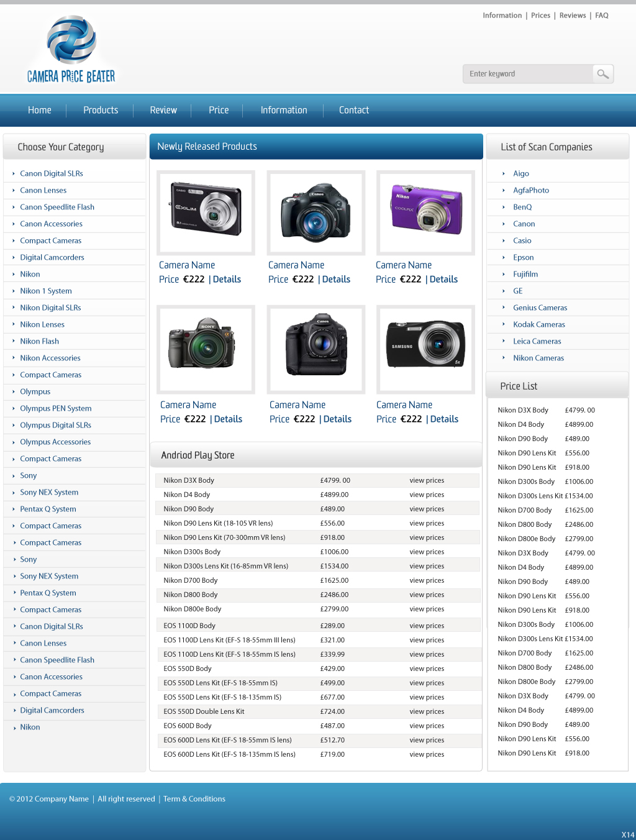The height and width of the screenshot is (840, 636).
Task: Navigate to the Review menu item
Action: (x=163, y=110)
